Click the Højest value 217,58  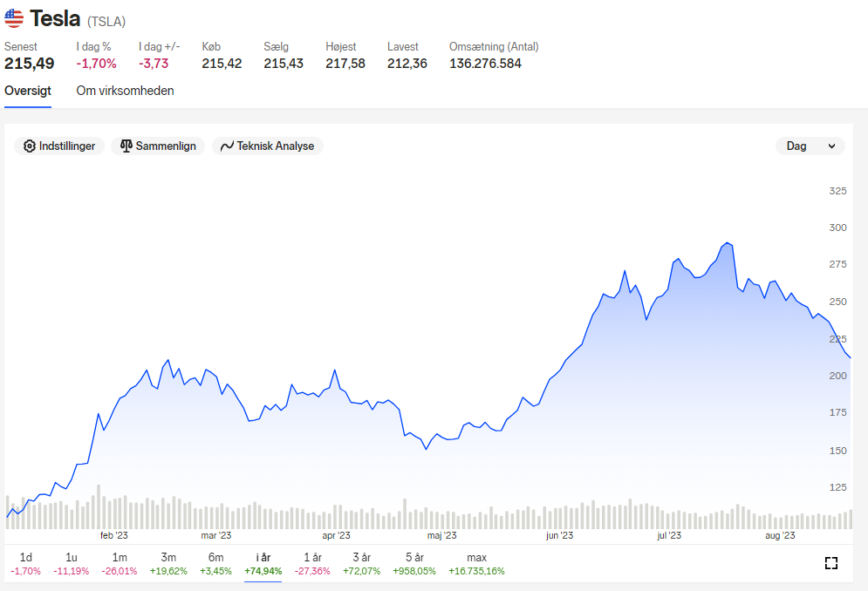tap(345, 64)
